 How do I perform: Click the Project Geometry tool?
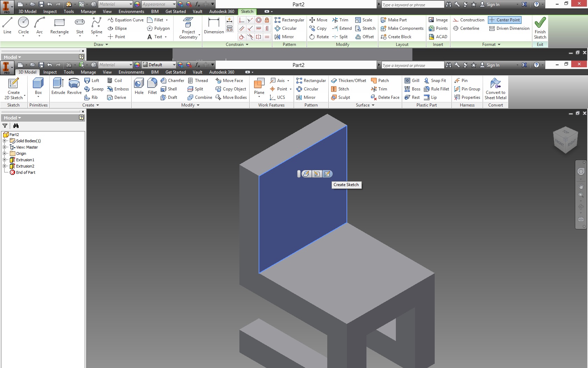[189, 28]
